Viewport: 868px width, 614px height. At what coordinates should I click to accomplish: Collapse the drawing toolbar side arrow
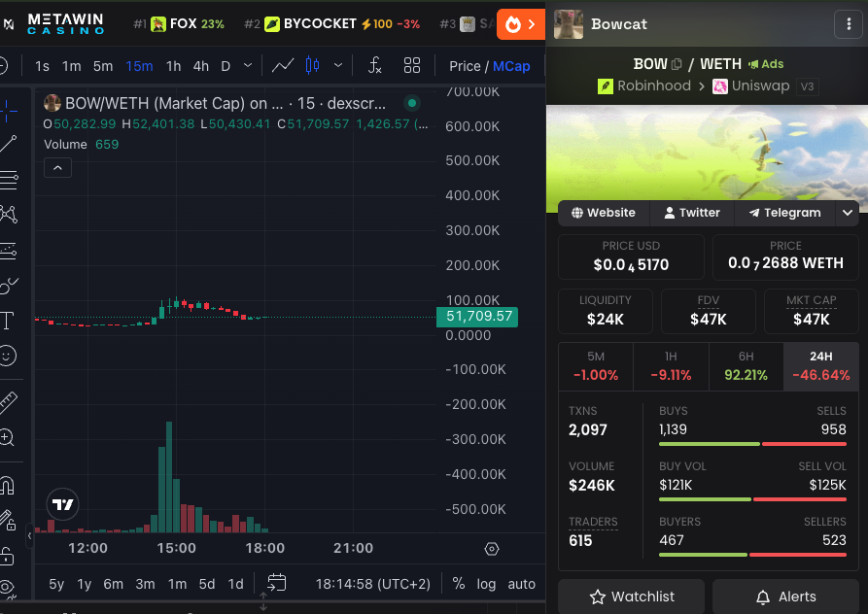click(x=29, y=535)
